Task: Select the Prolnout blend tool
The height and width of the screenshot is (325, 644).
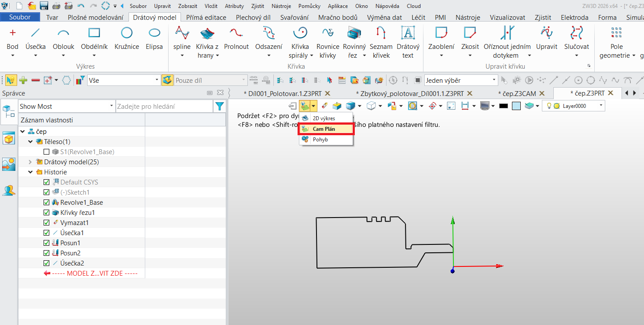Action: 236,39
